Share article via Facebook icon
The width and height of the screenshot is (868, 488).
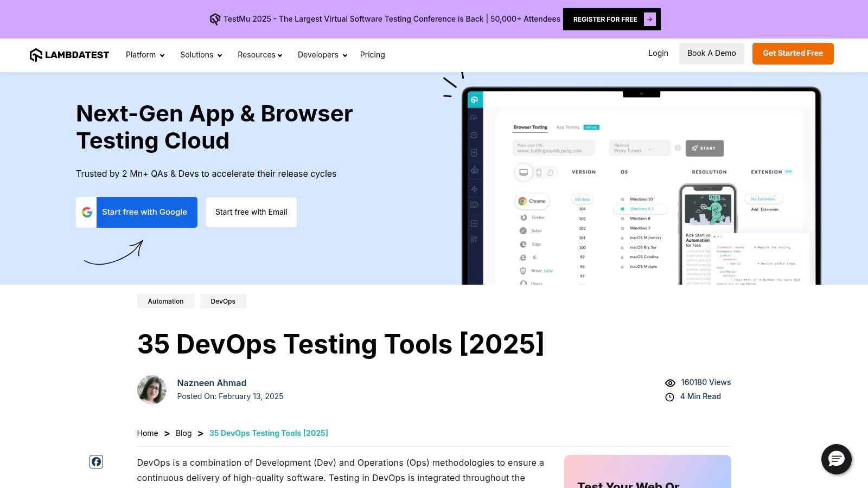pyautogui.click(x=96, y=462)
